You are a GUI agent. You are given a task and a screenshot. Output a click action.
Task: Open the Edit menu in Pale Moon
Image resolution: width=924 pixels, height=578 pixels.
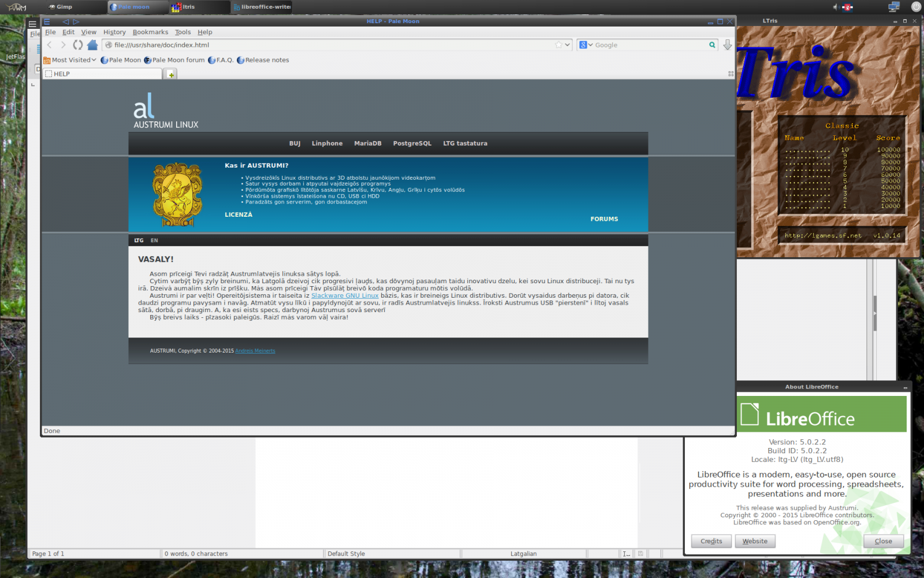point(68,32)
